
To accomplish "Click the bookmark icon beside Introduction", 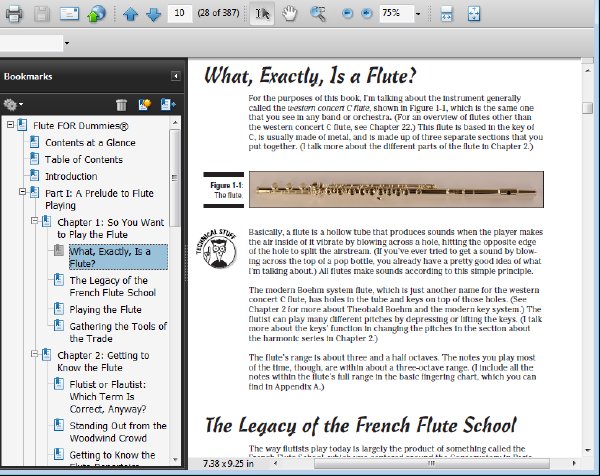I will click(x=34, y=175).
